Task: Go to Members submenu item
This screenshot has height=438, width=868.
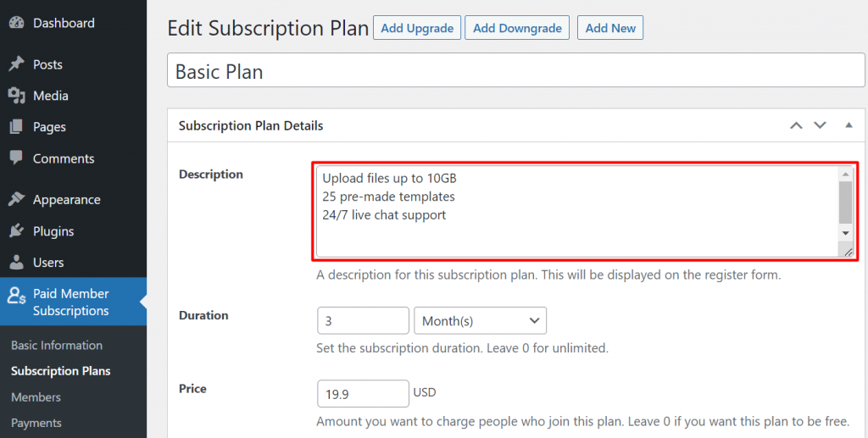Action: tap(36, 396)
